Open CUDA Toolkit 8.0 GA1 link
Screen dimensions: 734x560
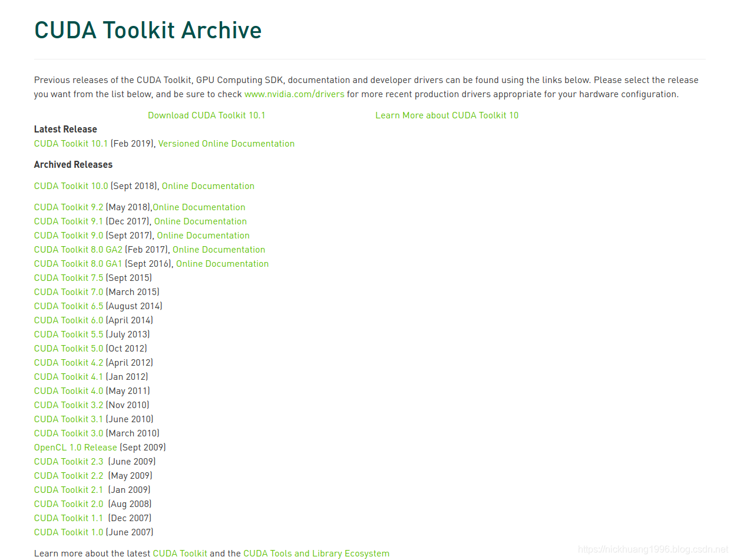pos(78,264)
